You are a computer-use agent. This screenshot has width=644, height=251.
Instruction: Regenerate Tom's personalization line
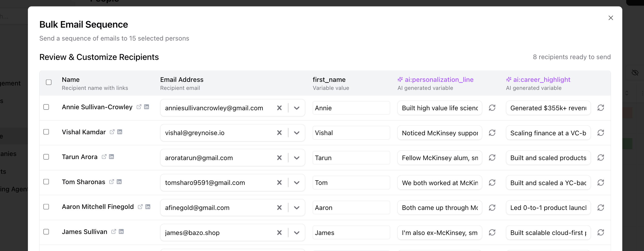click(x=492, y=183)
